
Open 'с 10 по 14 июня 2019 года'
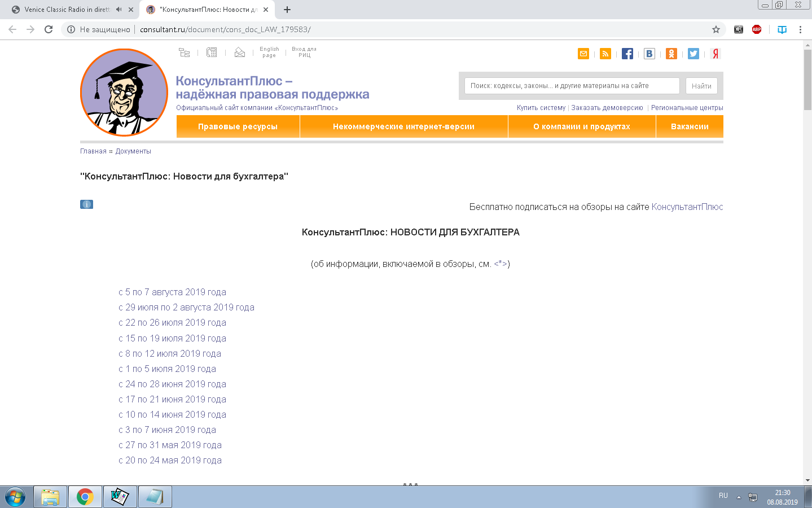172,415
